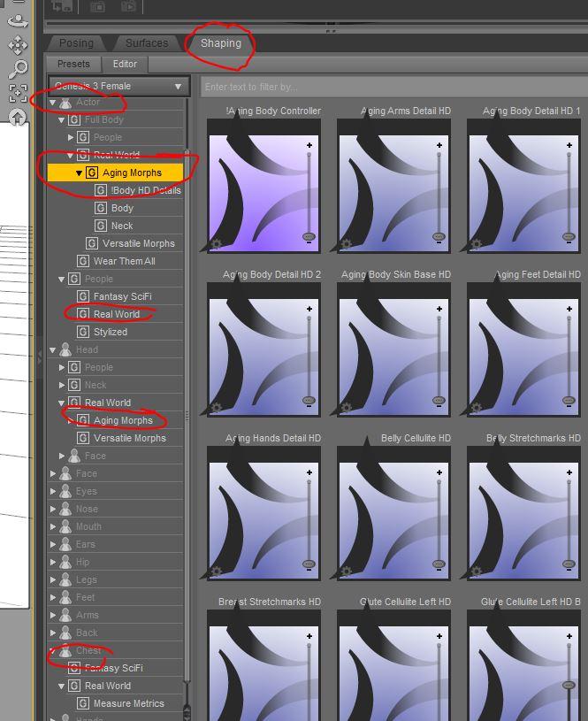Click the Glute Cellulite Left HD B slider handle
The image size is (588, 721).
tap(569, 685)
